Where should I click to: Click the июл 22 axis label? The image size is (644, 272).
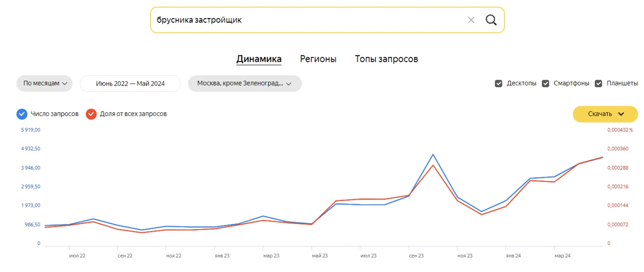(77, 256)
